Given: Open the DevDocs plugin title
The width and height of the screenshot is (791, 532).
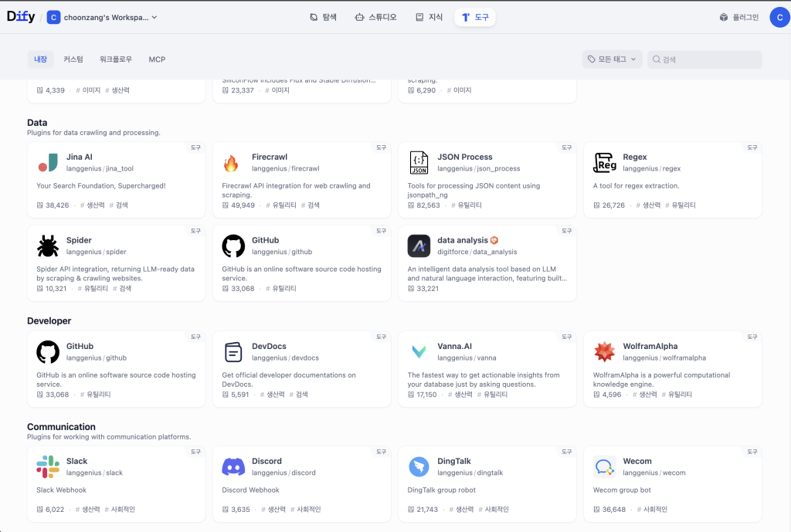Looking at the screenshot, I should click(x=270, y=347).
